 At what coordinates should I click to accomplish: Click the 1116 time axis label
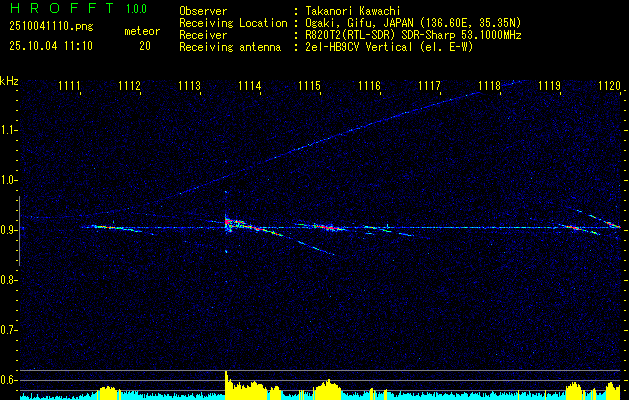(x=369, y=86)
